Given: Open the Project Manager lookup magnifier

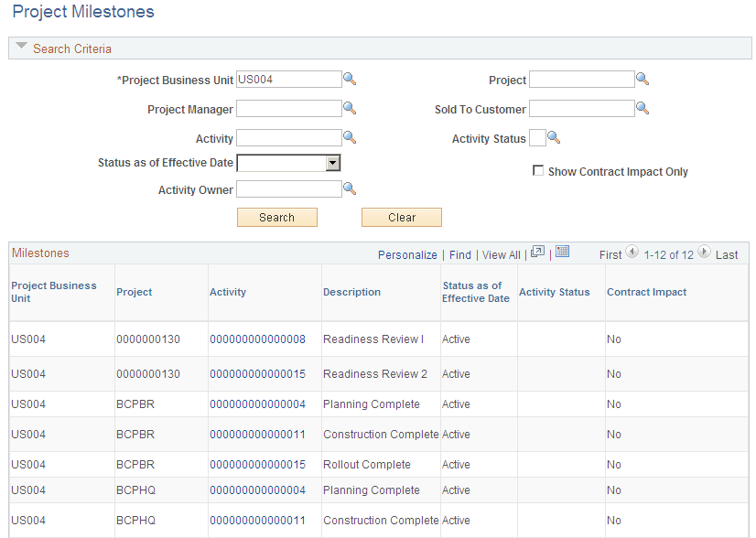Looking at the screenshot, I should click(x=349, y=108).
